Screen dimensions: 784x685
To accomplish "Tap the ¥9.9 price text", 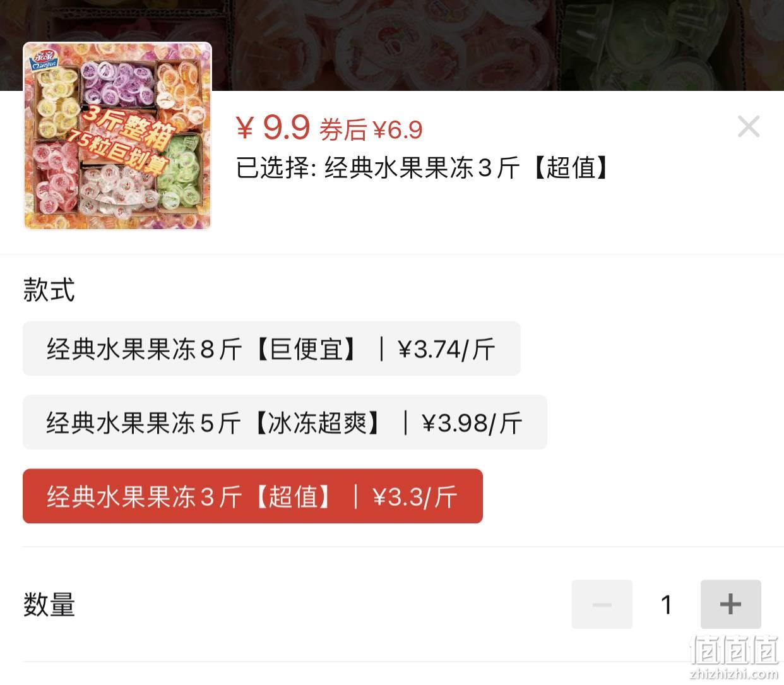I will 273,127.
